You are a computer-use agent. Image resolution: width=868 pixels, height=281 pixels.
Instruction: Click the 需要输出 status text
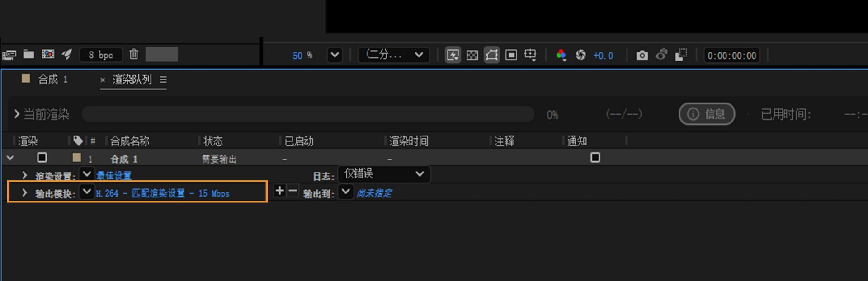(x=219, y=159)
